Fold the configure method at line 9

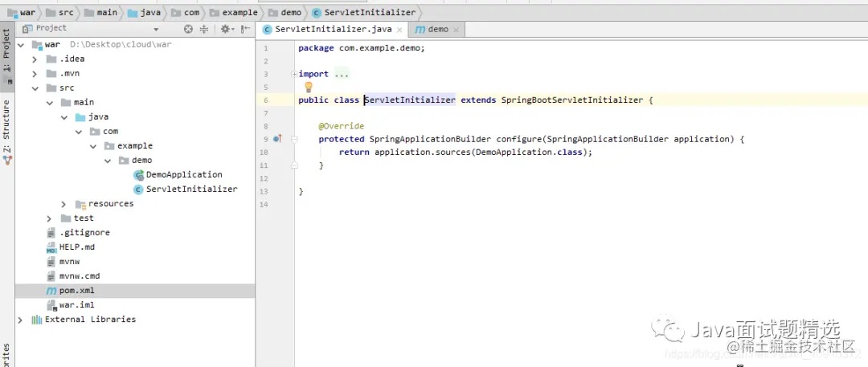pos(294,139)
